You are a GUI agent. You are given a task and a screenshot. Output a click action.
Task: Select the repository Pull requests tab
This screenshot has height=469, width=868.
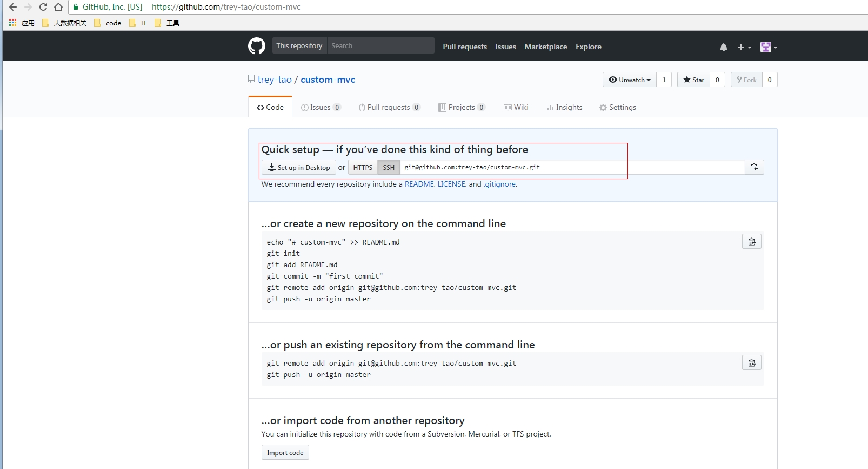point(389,107)
